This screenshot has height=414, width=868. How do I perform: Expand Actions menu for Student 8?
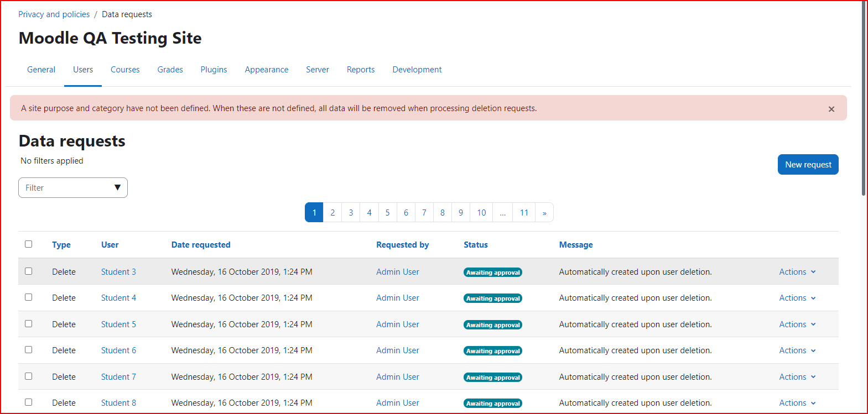tap(797, 403)
